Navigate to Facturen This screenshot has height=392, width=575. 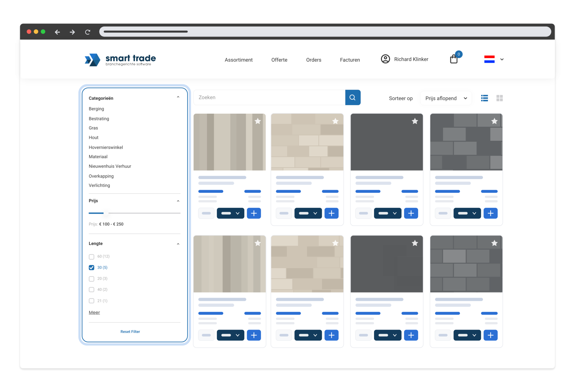click(350, 60)
